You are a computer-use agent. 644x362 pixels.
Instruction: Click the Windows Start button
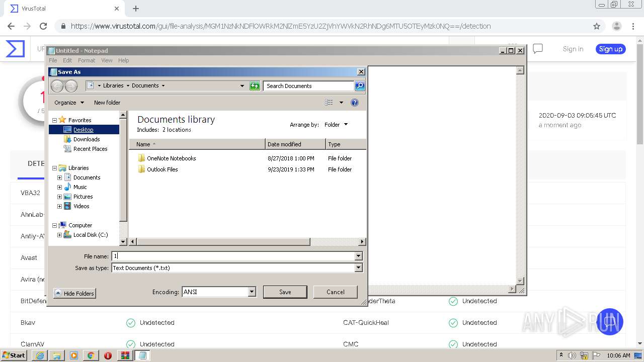pos(15,355)
